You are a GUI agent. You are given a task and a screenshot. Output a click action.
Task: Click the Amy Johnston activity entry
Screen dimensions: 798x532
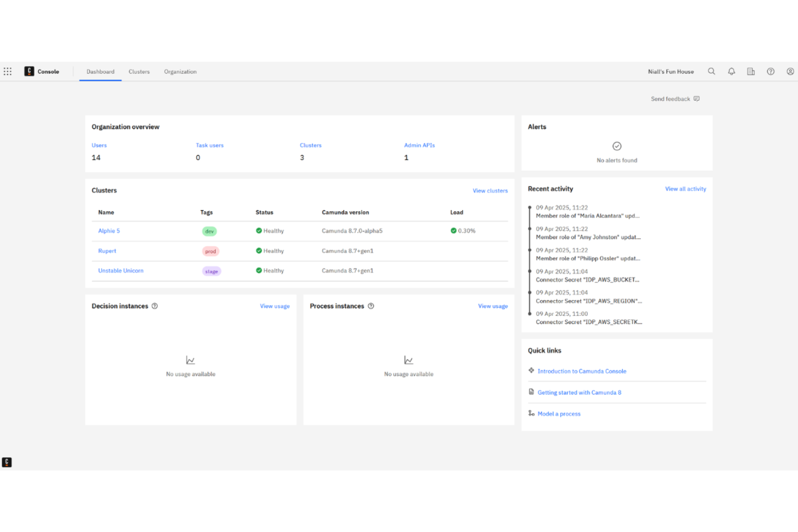(x=588, y=233)
